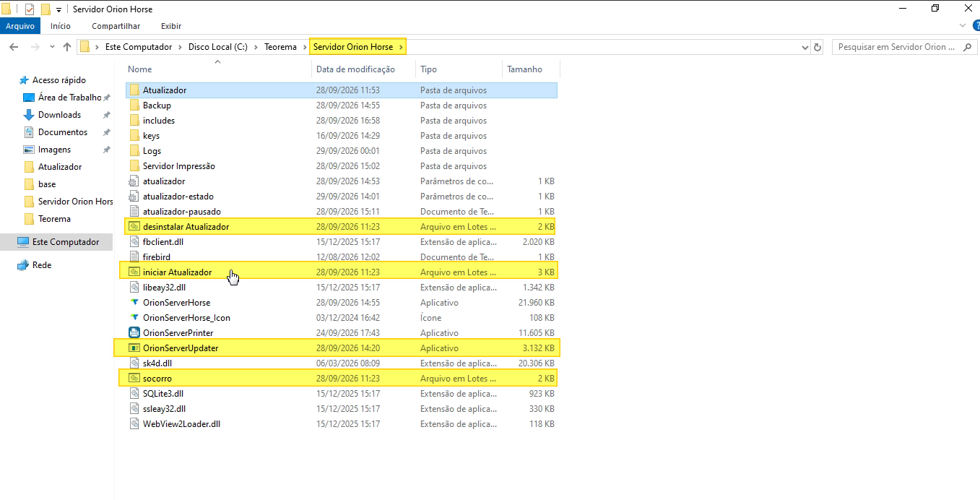
Task: Open the Arquivo menu
Action: pyautogui.click(x=20, y=26)
